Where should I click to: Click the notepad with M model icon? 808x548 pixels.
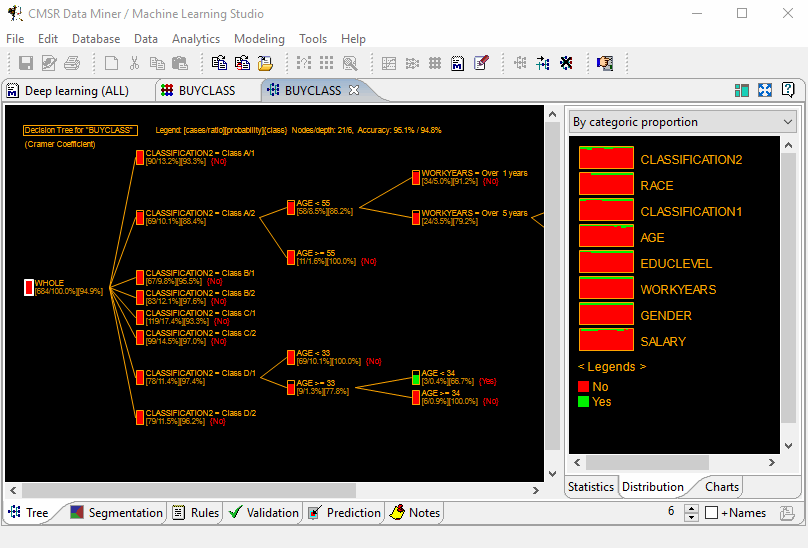click(x=458, y=63)
